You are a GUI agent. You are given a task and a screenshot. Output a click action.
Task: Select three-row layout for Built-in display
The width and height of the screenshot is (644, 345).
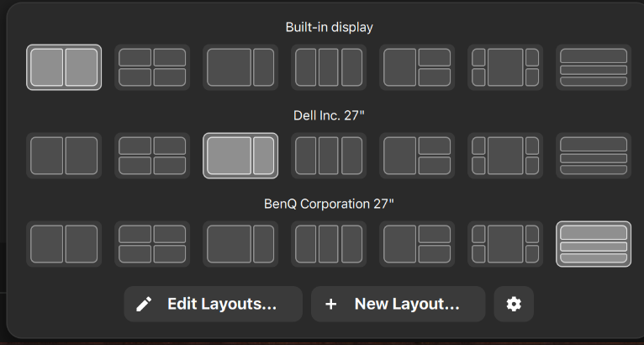[x=594, y=67]
